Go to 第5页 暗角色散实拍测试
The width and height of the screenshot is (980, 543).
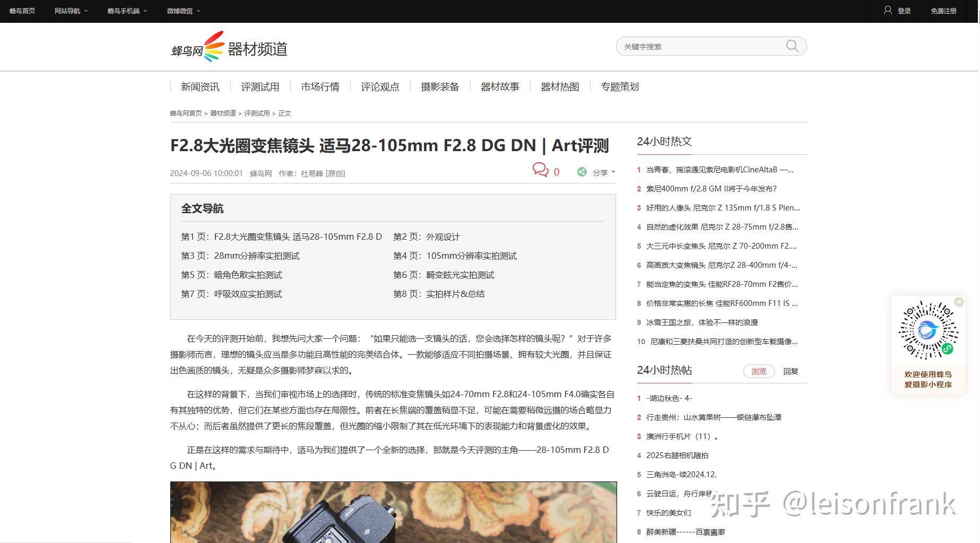pyautogui.click(x=231, y=275)
